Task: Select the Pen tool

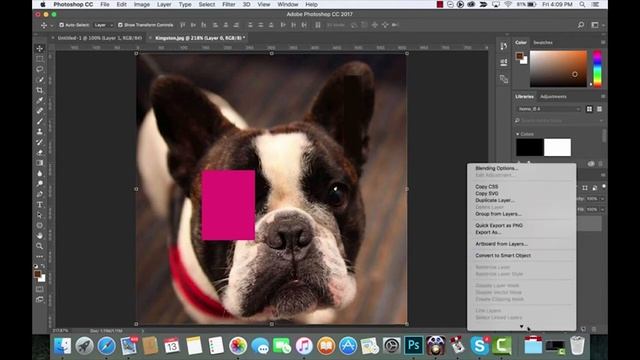Action: 40,194
